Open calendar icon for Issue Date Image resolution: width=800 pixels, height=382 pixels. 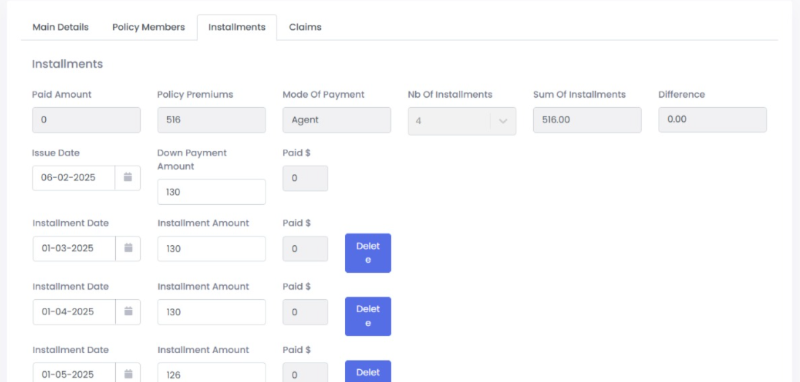128,177
